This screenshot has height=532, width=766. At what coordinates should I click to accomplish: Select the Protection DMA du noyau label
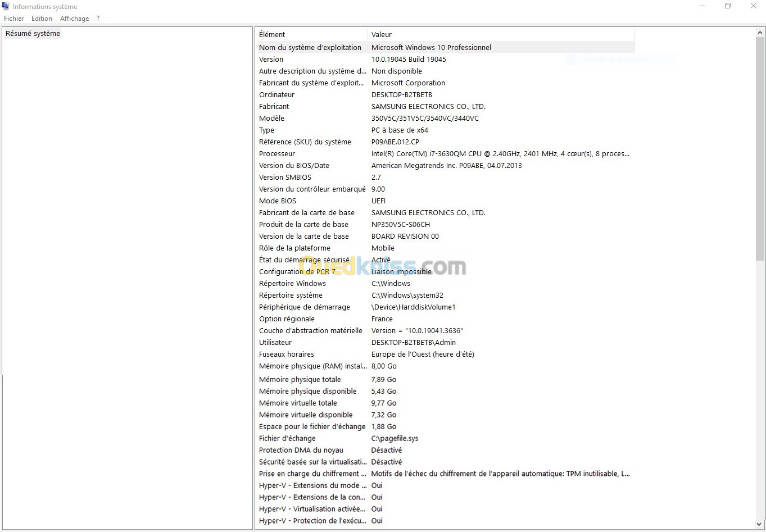301,451
